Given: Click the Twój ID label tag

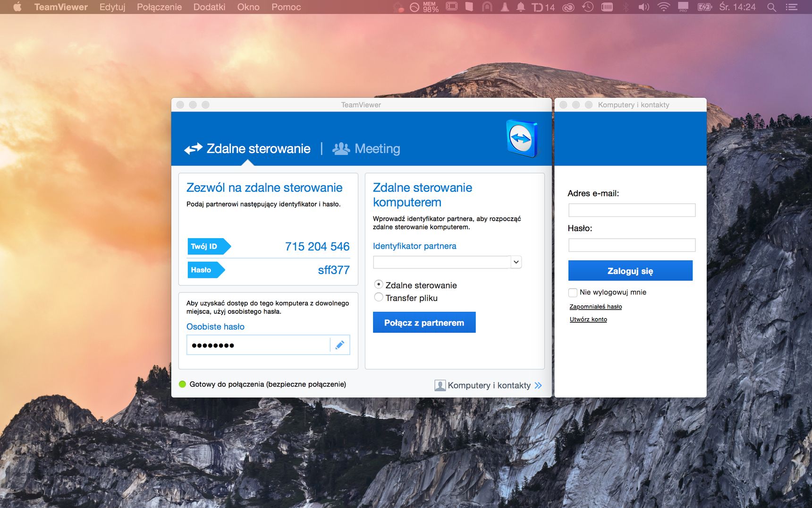Looking at the screenshot, I should click(x=209, y=246).
